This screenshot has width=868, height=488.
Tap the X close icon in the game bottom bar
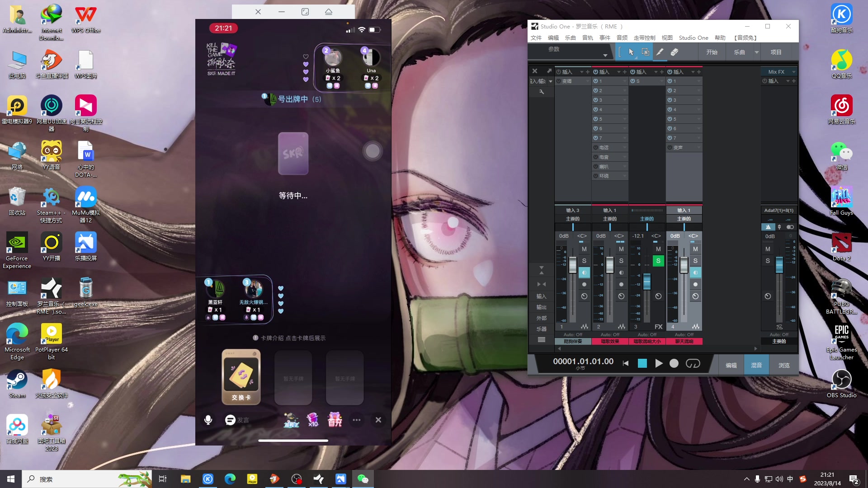coord(378,420)
